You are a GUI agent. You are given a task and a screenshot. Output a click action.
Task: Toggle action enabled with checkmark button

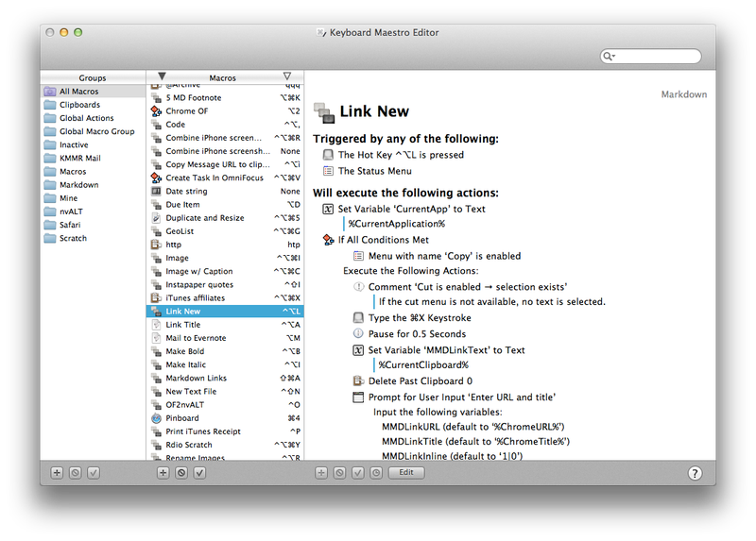tap(358, 473)
